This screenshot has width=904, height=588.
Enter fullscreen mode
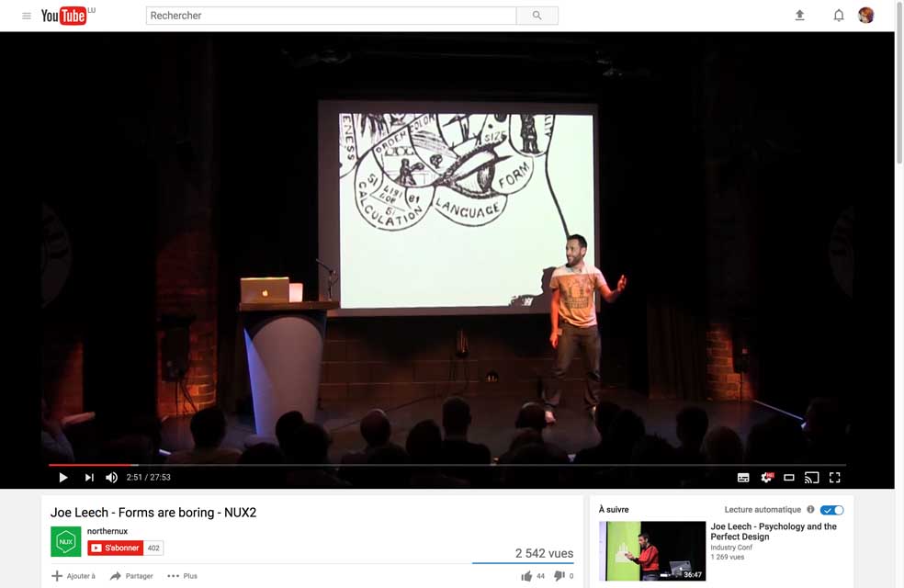coord(834,478)
